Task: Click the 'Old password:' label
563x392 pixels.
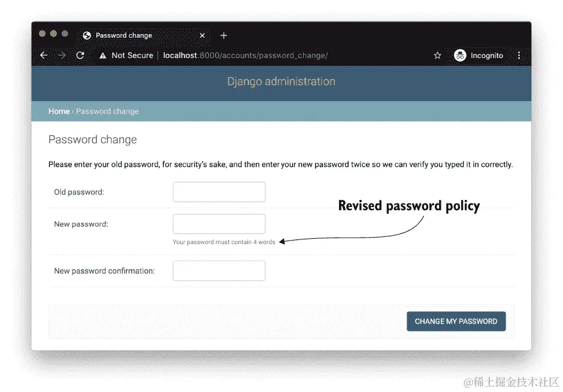Action: [79, 192]
